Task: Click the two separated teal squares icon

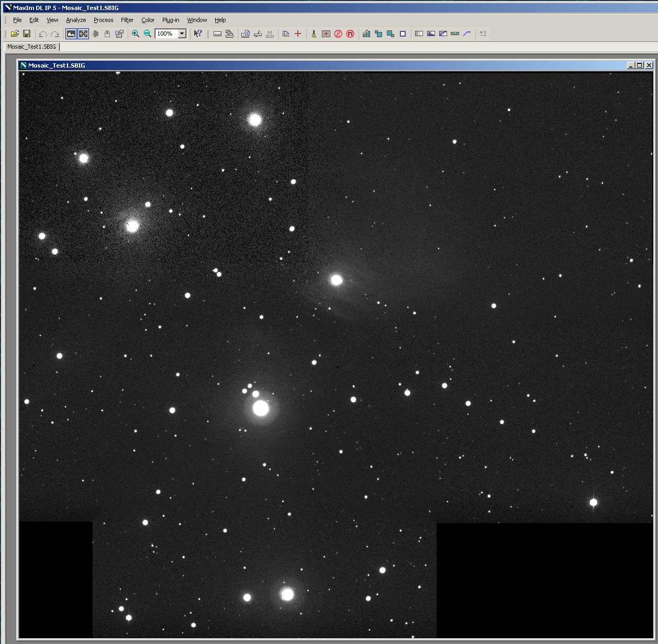Action: click(378, 34)
